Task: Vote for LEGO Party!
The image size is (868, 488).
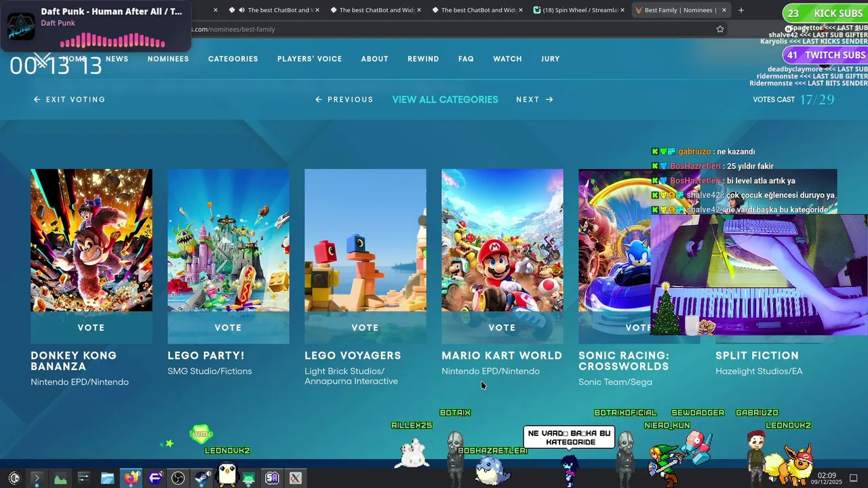Action: (229, 327)
